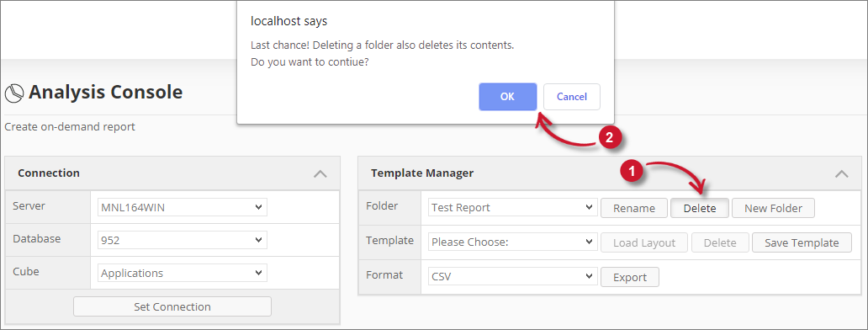Click the Template Manager panel title
The width and height of the screenshot is (868, 330).
pos(422,173)
